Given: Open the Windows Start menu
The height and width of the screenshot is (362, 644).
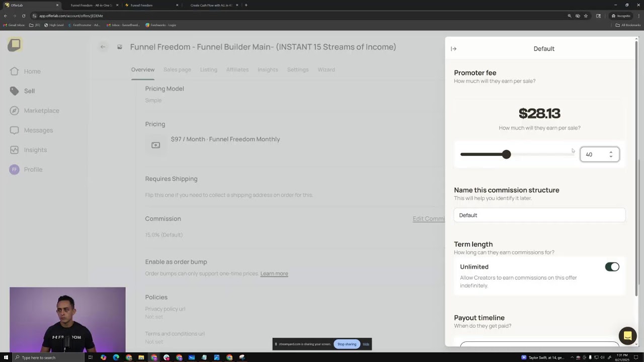Looking at the screenshot, I should [x=5, y=357].
